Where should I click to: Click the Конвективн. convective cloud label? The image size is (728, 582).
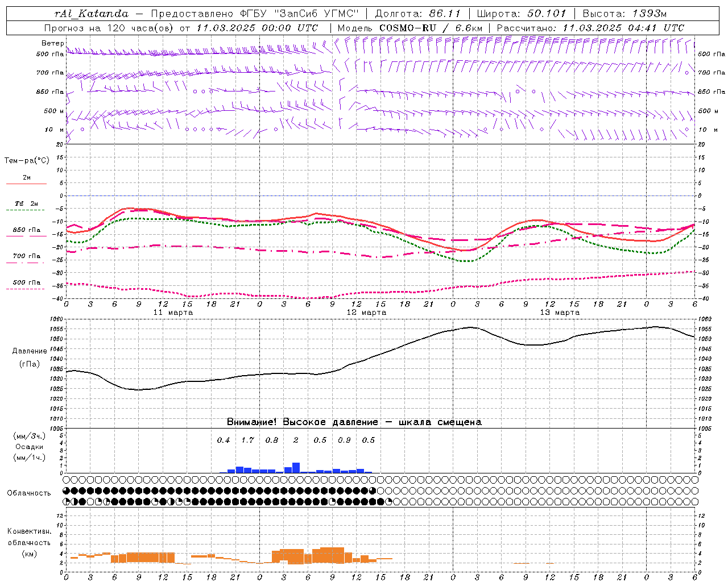(29, 531)
